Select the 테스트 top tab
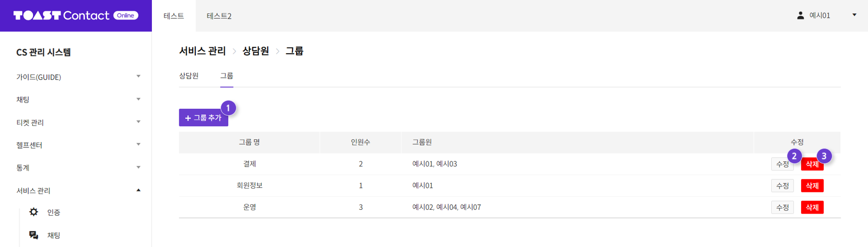 tap(174, 16)
